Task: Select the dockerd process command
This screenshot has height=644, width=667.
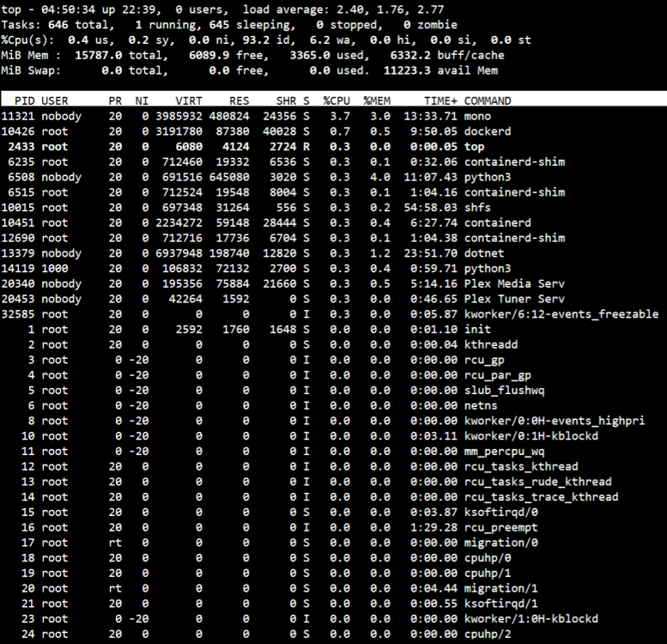Action: (x=488, y=131)
